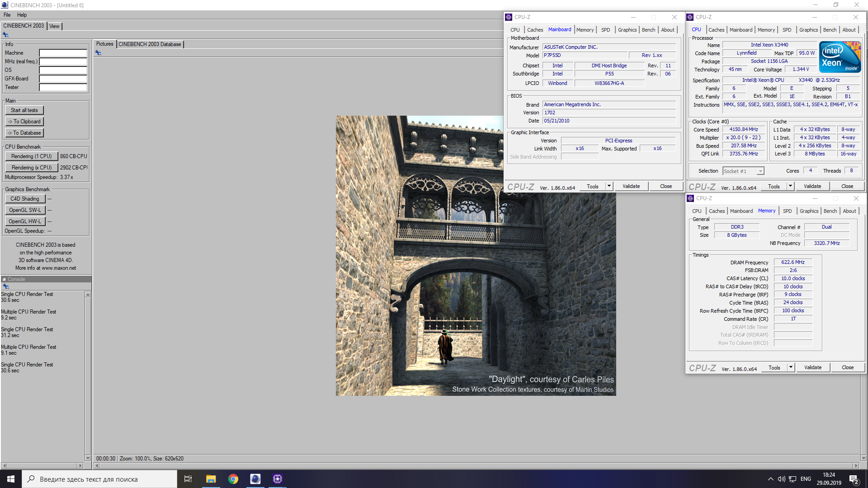The width and height of the screenshot is (868, 488).
Task: Click Validate in Mainboard CPU-Z window
Action: (631, 186)
